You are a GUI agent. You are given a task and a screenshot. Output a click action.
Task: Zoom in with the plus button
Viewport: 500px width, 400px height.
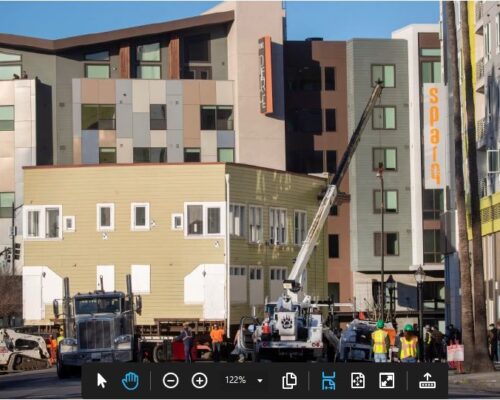199,381
